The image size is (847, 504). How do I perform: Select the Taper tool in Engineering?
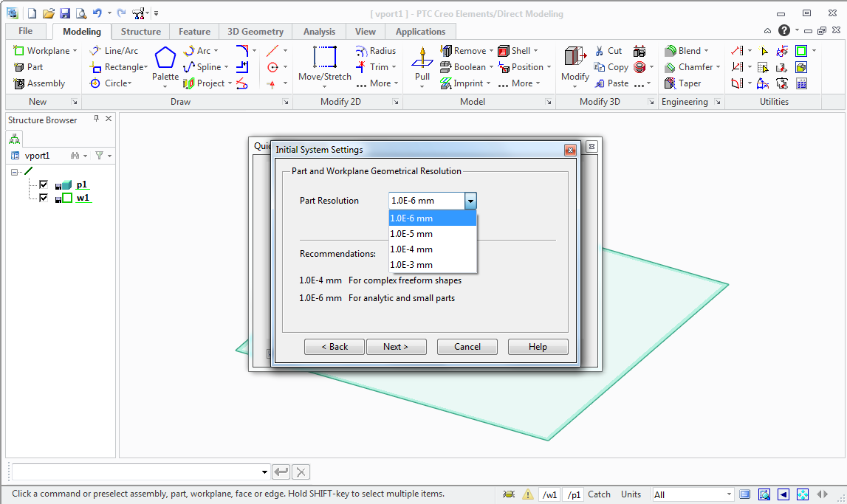pyautogui.click(x=683, y=83)
